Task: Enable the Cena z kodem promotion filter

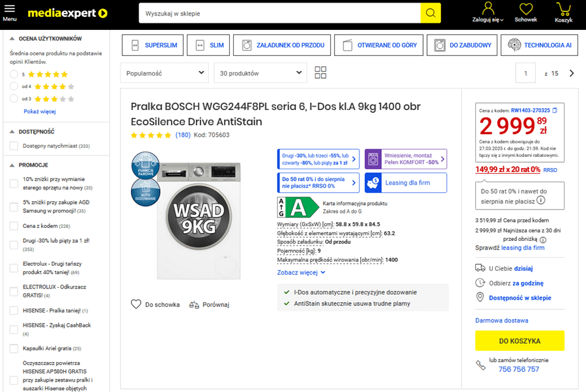Action: pos(14,226)
